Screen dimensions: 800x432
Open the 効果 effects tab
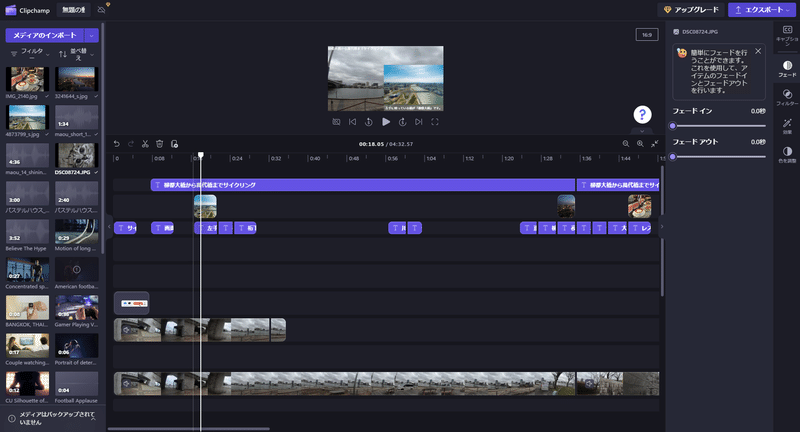point(787,126)
